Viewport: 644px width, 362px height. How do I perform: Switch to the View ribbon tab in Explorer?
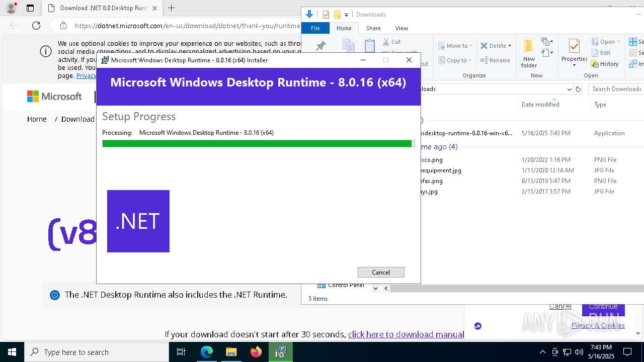401,28
